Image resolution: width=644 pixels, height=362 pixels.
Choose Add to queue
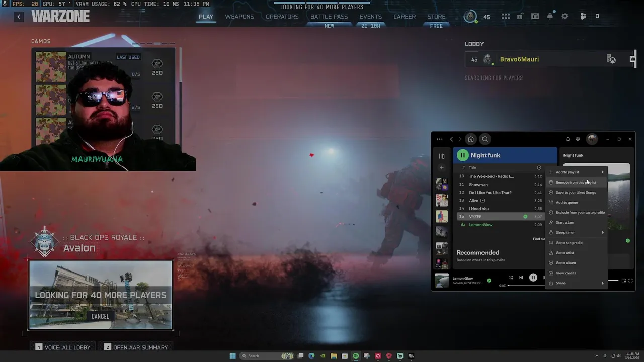click(577, 203)
